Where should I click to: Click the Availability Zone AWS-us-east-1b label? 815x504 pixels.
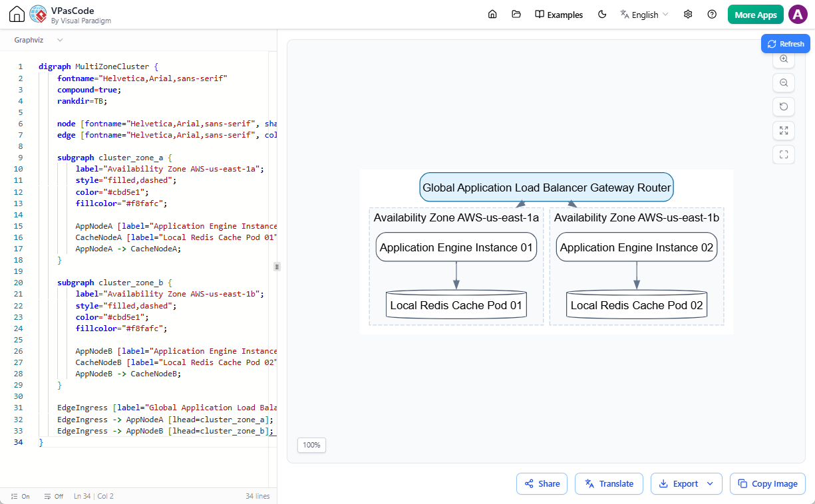pos(637,217)
